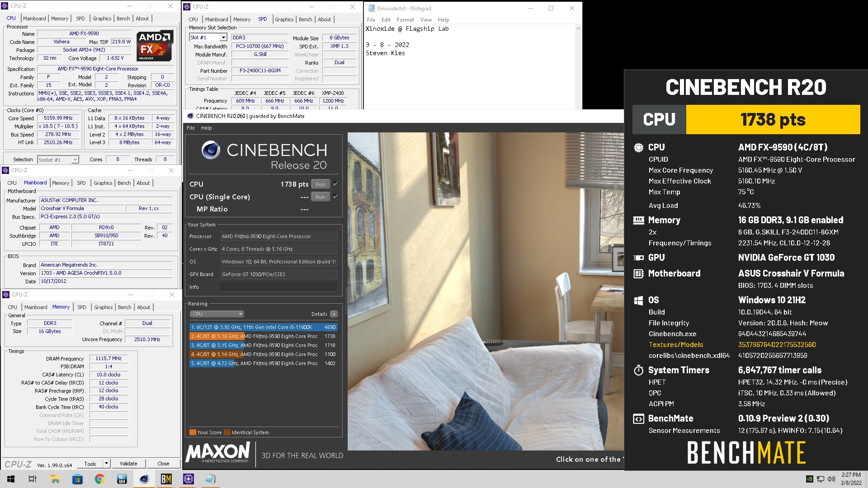Click the CPU-Z Validate button
The image size is (868, 488).
pyautogui.click(x=128, y=464)
